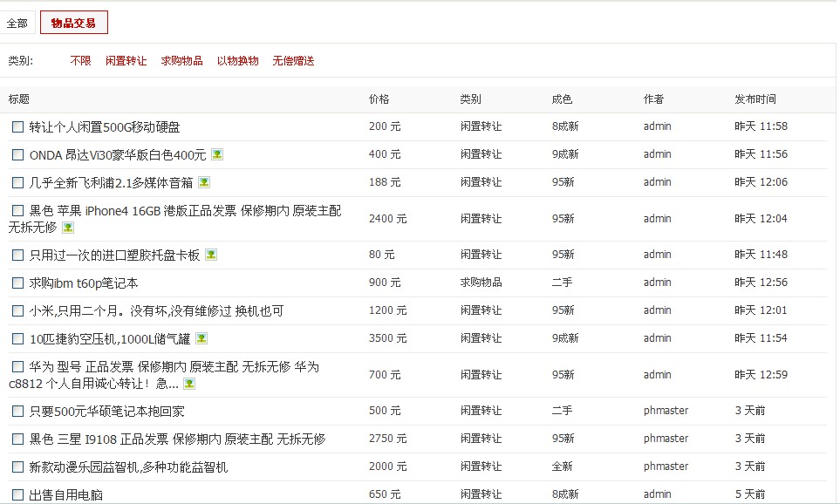Viewport: 840px width, 504px height.
Task: Click image icon next to 10匹捷豹空压机 listing
Action: coord(201,338)
